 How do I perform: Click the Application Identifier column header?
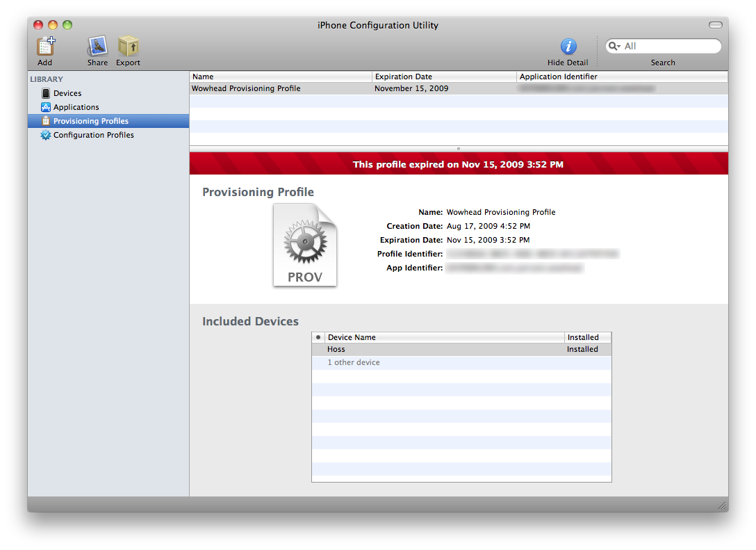click(x=621, y=76)
